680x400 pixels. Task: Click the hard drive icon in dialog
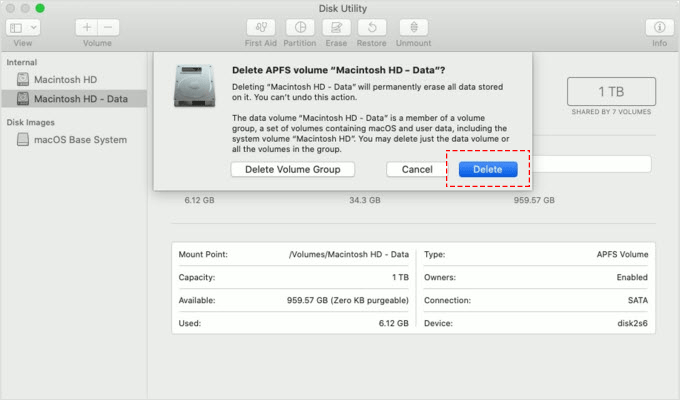point(194,86)
